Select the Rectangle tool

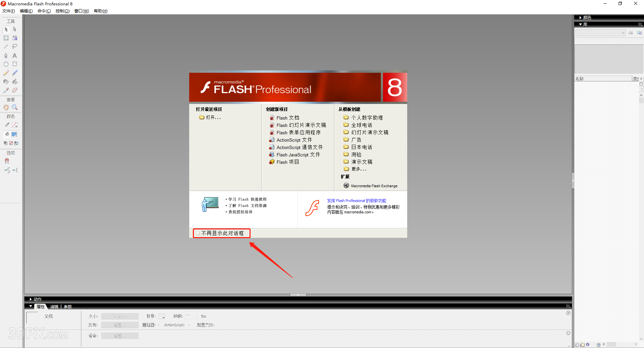pyautogui.click(x=15, y=64)
